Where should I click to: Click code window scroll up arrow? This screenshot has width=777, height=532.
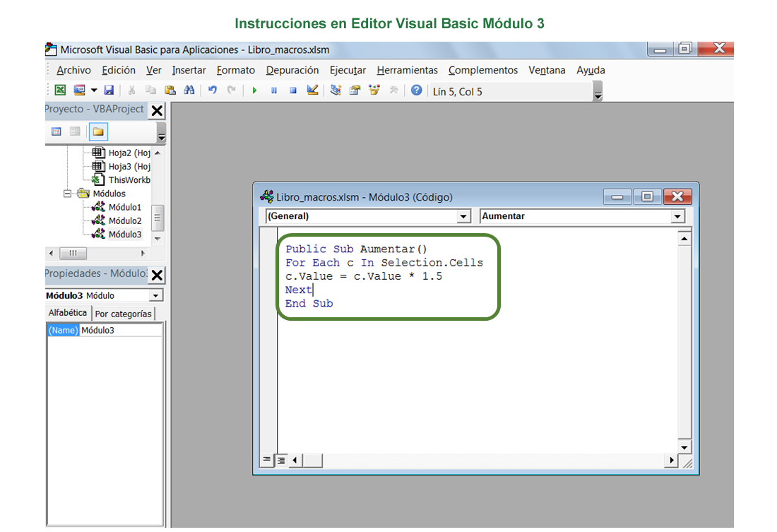[684, 239]
